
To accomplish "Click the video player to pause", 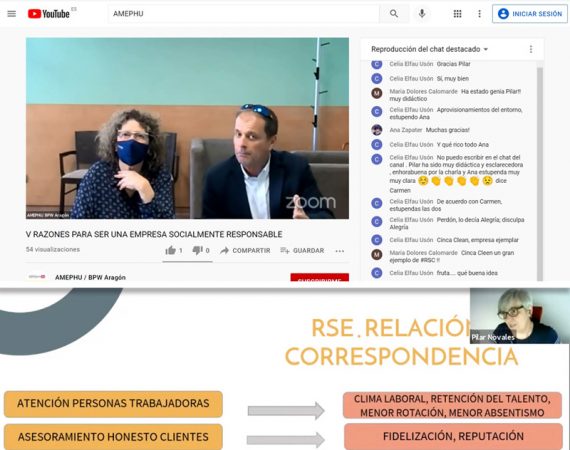I will [x=187, y=128].
